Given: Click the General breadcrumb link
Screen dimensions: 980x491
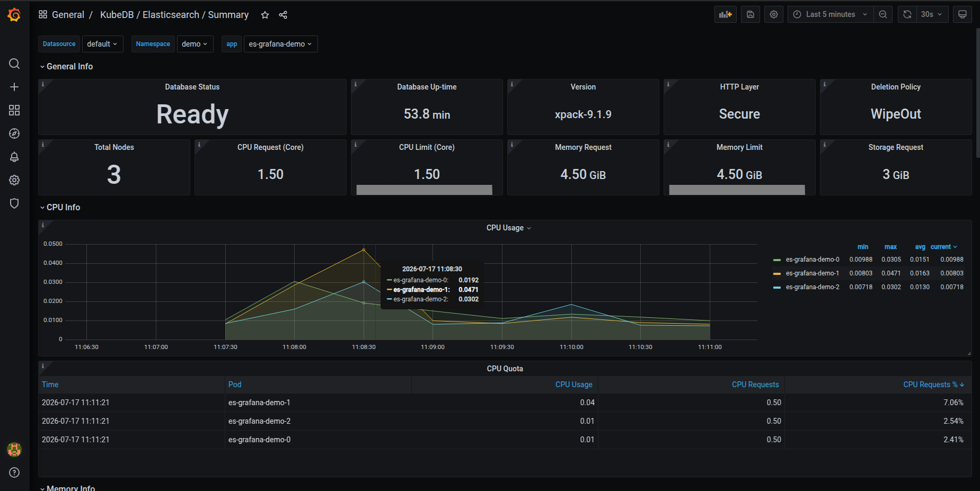Looking at the screenshot, I should tap(68, 15).
